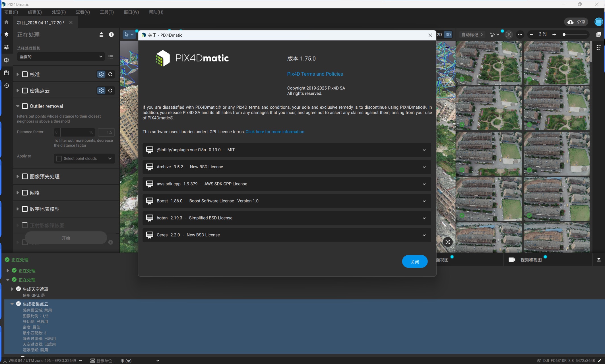Click the cloud 分享 share button
The height and width of the screenshot is (364, 605).
point(576,22)
